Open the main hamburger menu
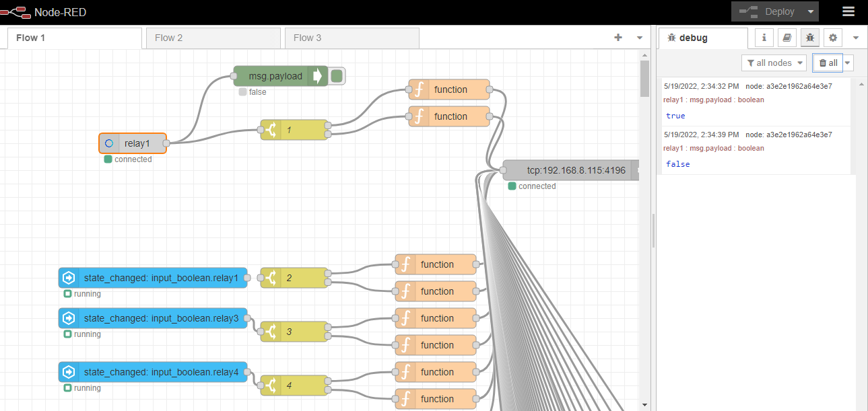 click(848, 11)
